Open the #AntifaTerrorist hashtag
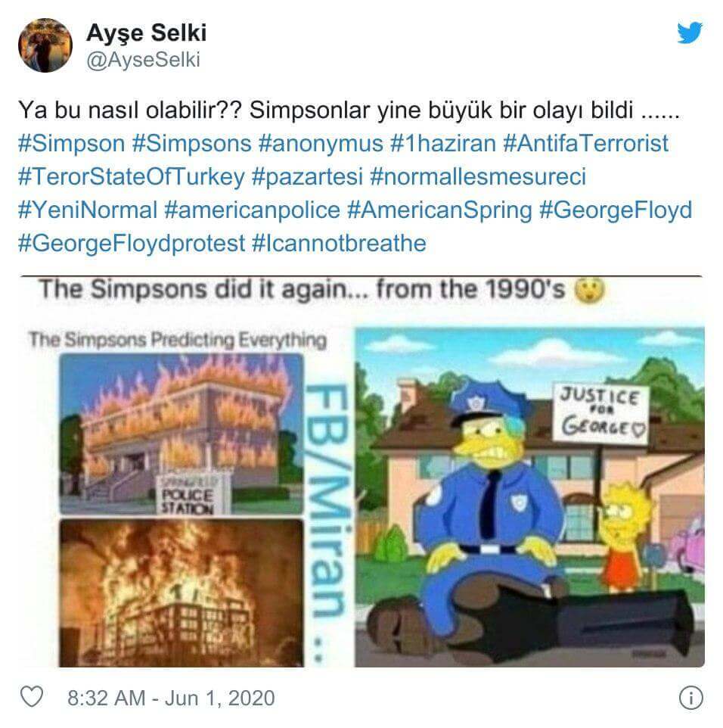The height and width of the screenshot is (728, 723). (586, 144)
